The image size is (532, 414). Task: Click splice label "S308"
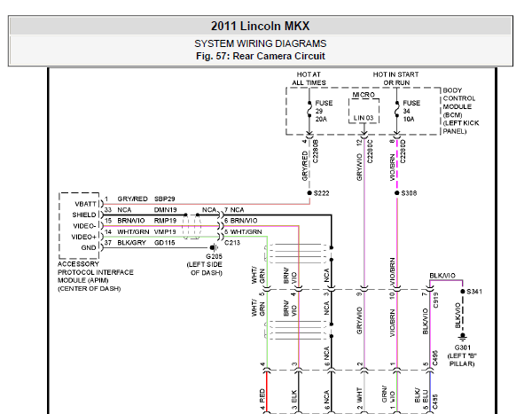pos(409,193)
